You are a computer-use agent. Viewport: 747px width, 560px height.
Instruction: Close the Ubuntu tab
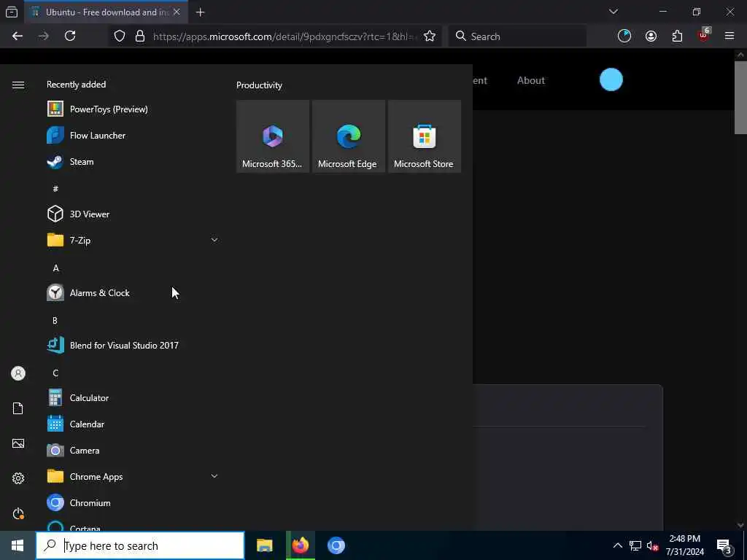(x=177, y=12)
